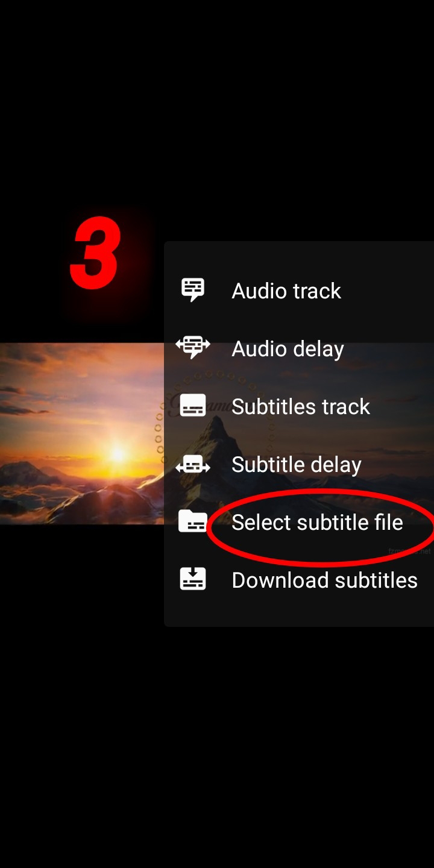The image size is (434, 868).
Task: Select the Subtitles track entry
Action: point(301,407)
